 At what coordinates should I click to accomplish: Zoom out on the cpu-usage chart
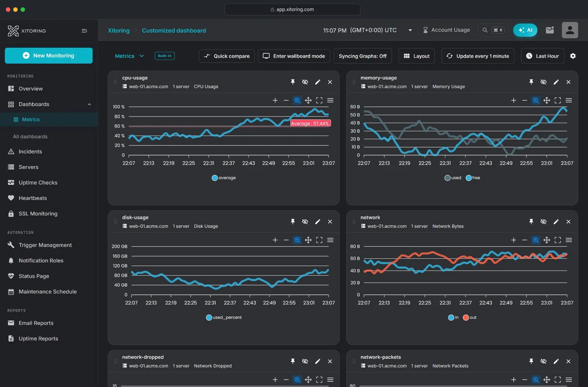coord(286,100)
